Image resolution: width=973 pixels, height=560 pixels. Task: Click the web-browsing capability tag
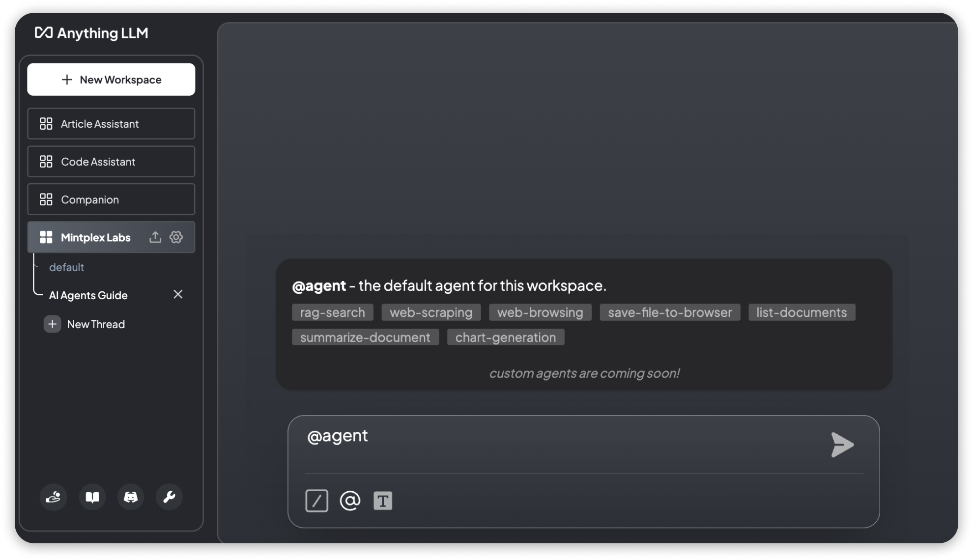[540, 312]
